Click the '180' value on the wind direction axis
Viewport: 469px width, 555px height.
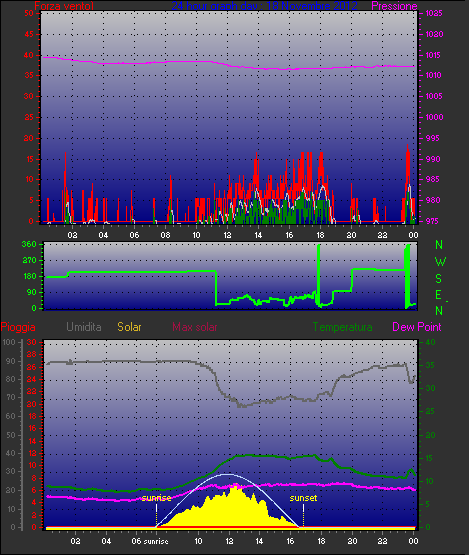pyautogui.click(x=29, y=276)
